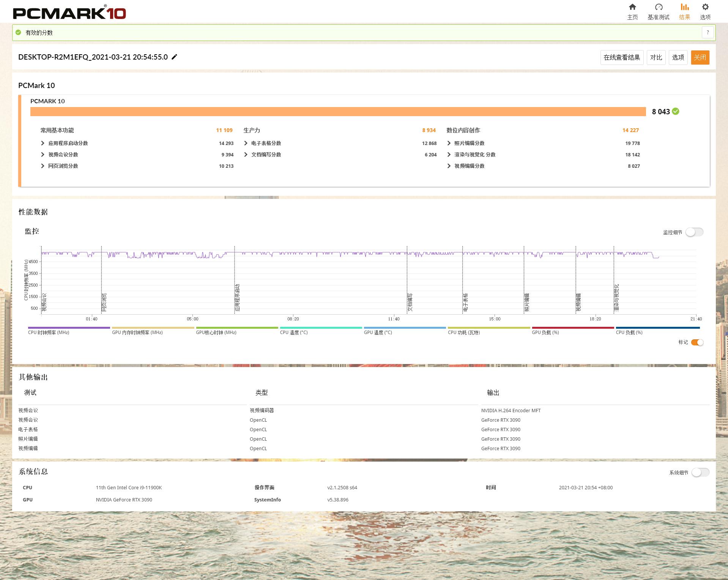Toggle CPU 负载 (%) legend series

[x=658, y=331]
